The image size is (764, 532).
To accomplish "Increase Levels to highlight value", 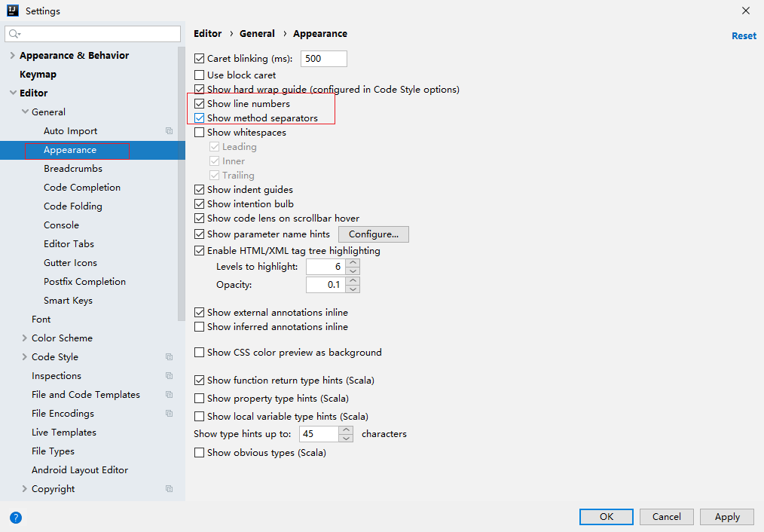I will [353, 262].
